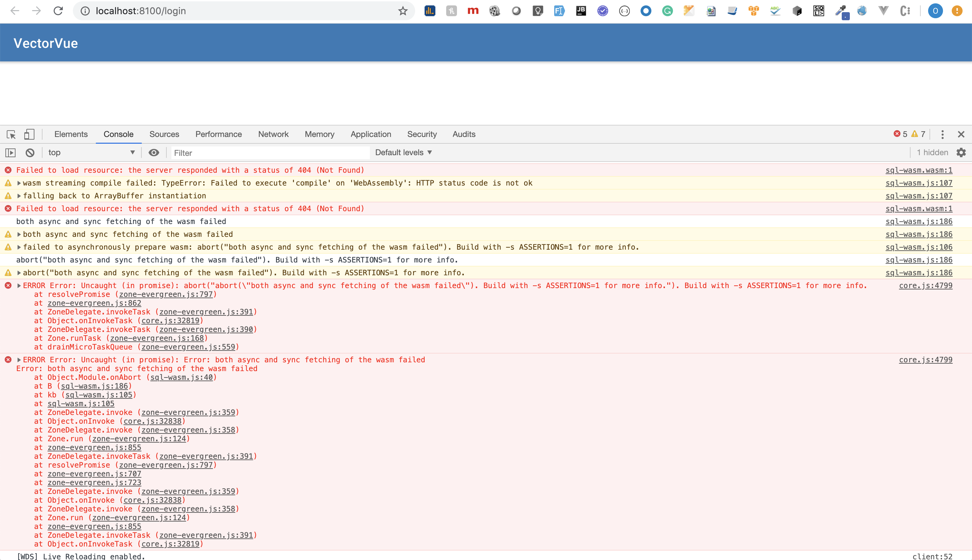The width and height of the screenshot is (972, 560).
Task: Open the sql-wasm.js:106 source link
Action: click(919, 247)
